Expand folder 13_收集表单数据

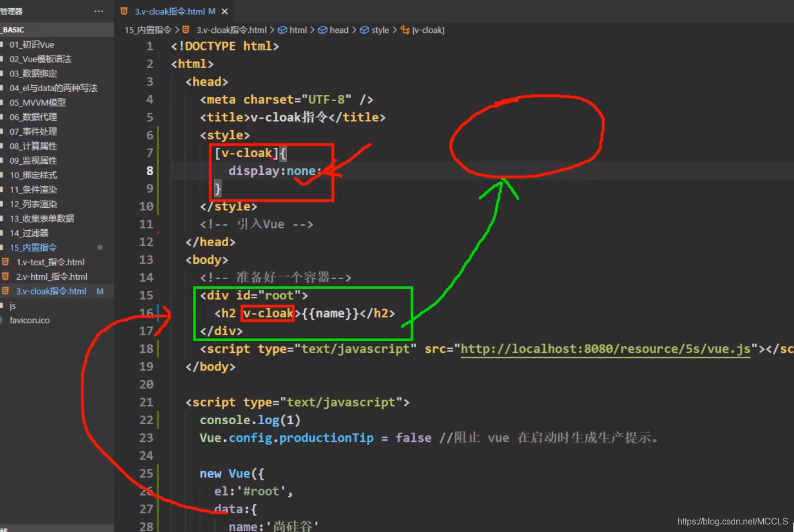42,218
